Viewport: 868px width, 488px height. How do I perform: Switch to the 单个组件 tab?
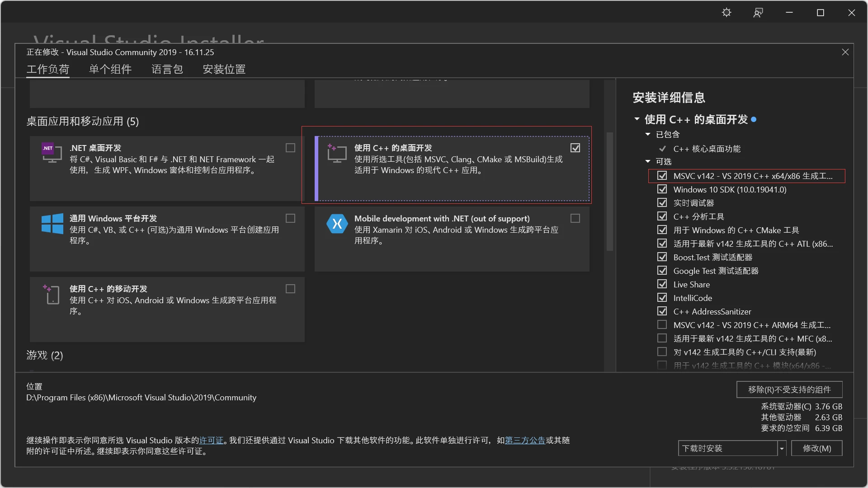[x=110, y=69]
